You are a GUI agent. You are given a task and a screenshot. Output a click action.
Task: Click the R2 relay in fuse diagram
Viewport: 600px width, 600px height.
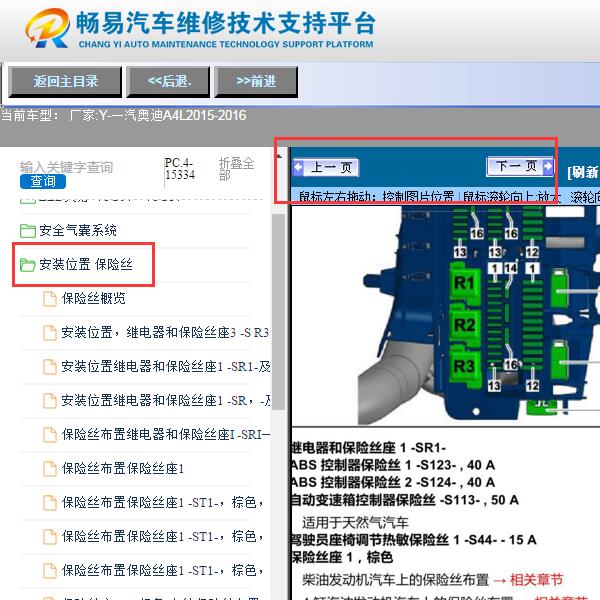pos(464,325)
